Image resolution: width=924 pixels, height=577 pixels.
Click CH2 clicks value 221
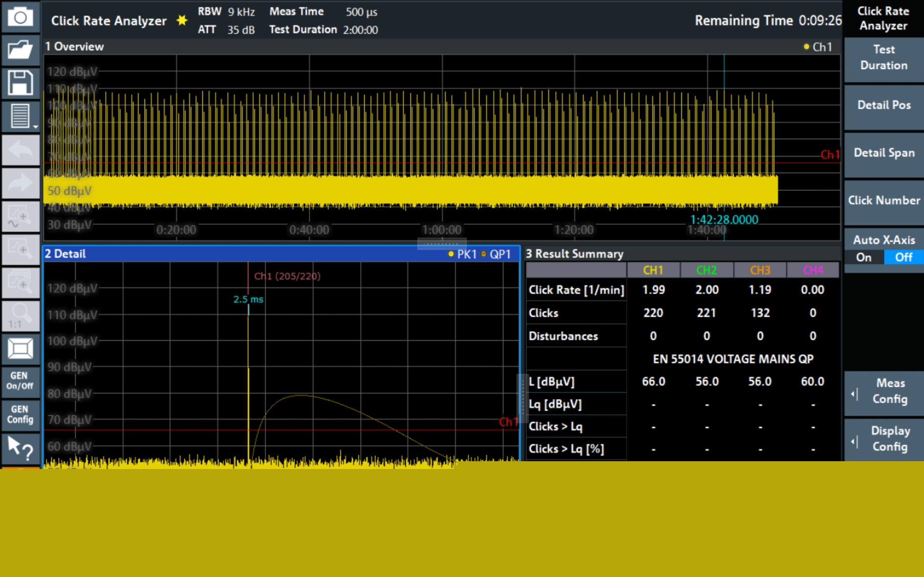coord(706,313)
